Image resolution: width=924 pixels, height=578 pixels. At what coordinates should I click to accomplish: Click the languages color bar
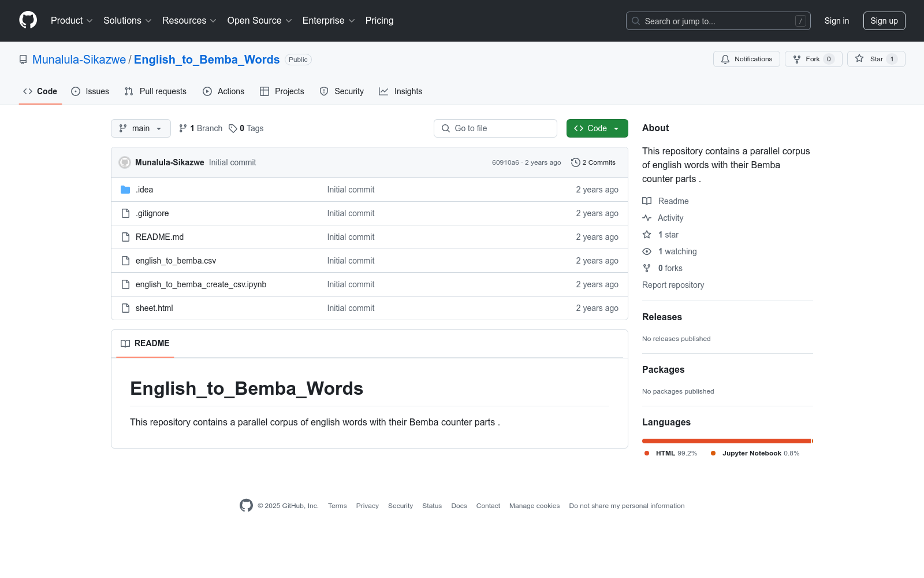coord(728,441)
